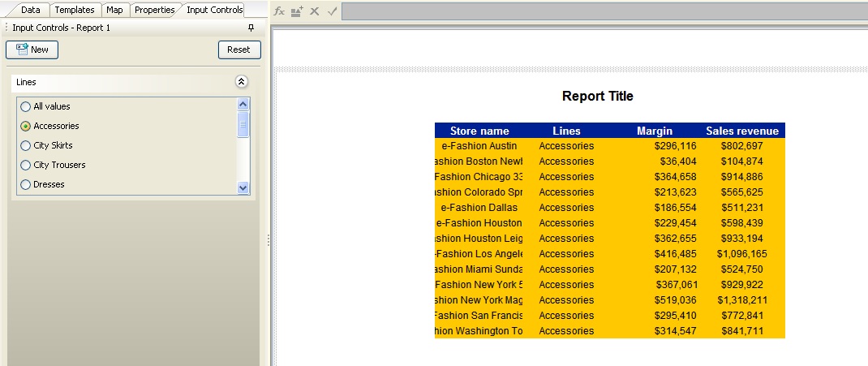Viewport: 868px width, 366px height.
Task: Click the Lines list scrollbar thumb
Action: tap(243, 124)
